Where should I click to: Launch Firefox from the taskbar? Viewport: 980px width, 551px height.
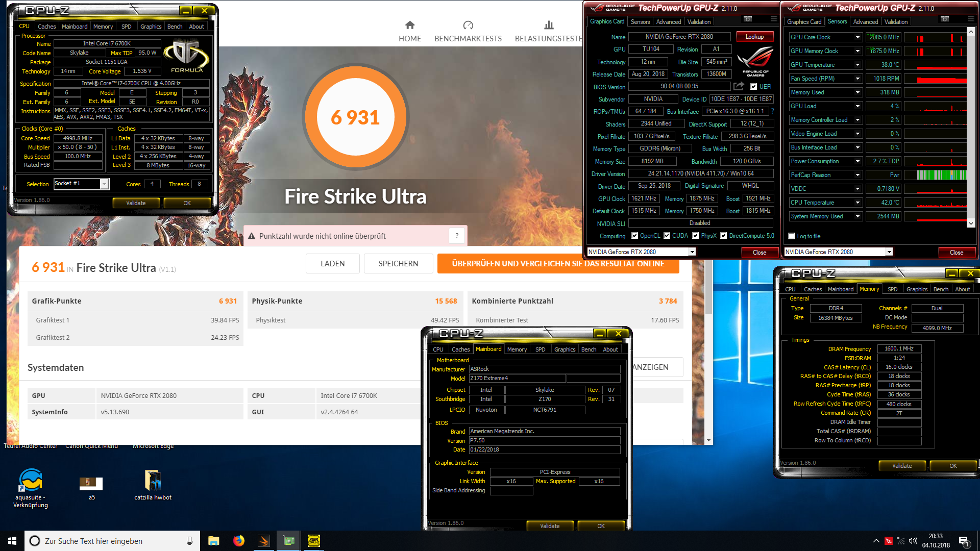[x=239, y=541]
